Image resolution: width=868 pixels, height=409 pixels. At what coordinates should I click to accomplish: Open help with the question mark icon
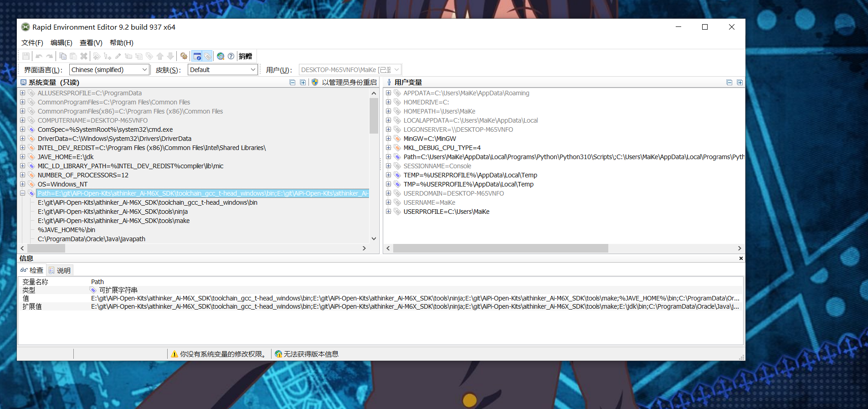pos(231,56)
